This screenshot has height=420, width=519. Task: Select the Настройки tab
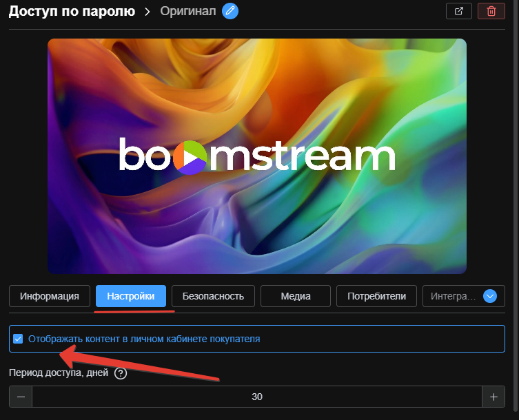click(x=131, y=296)
